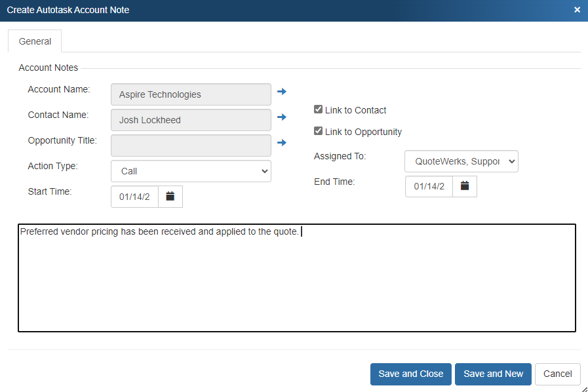Image resolution: width=588 pixels, height=392 pixels.
Task: Click inside the note text area
Action: click(x=296, y=282)
